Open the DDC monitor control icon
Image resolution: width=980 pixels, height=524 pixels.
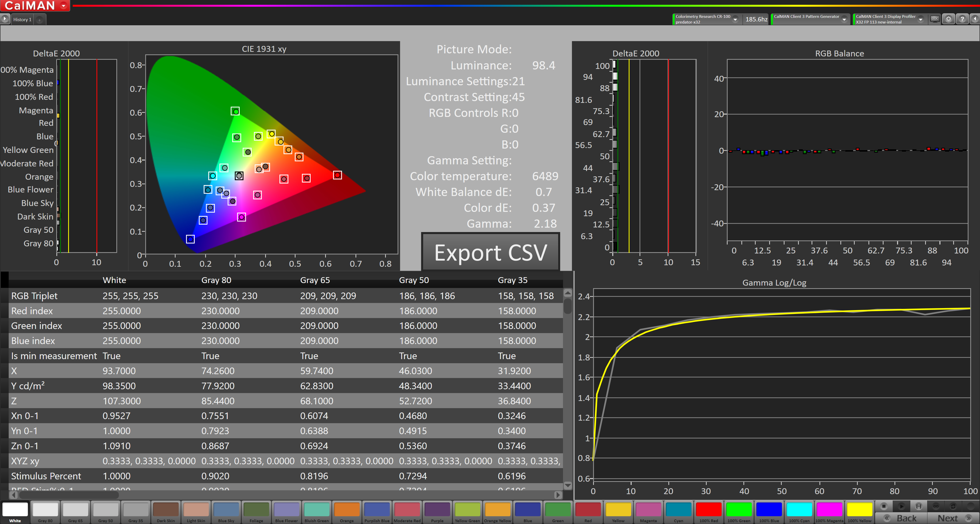[x=935, y=19]
